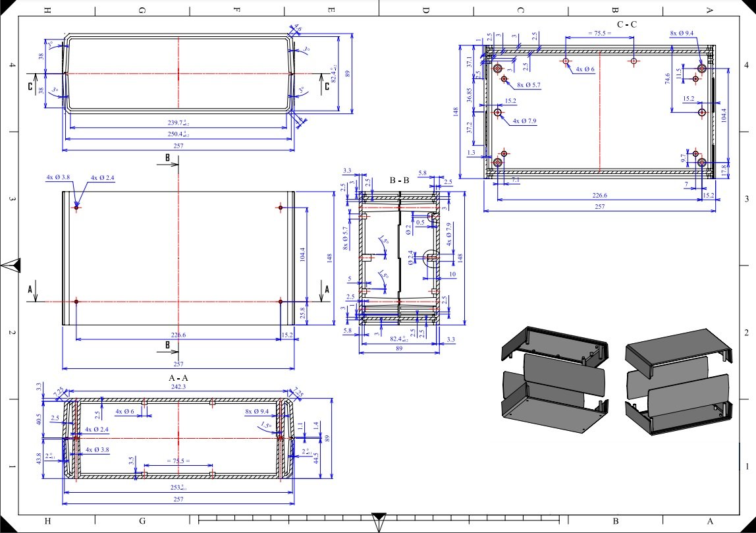Click the "A - A" section view title
This screenshot has width=756, height=533.
point(178,379)
